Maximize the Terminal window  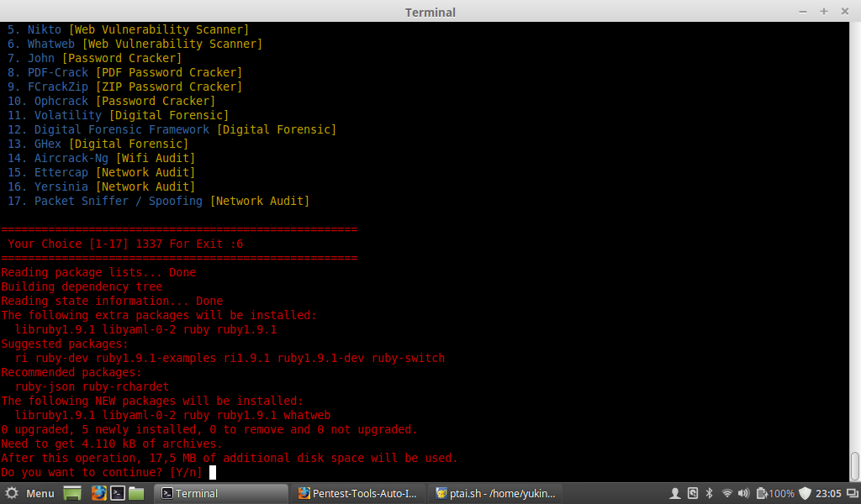[824, 12]
